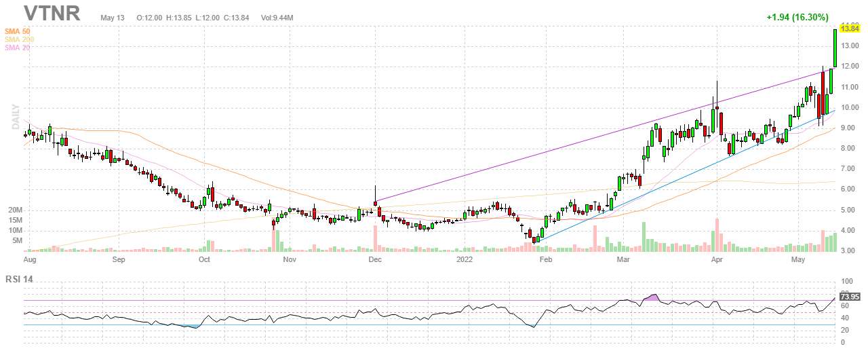Click the Vol:9.44M volume readout
Viewport: 868px width, 353px height.
tap(277, 16)
